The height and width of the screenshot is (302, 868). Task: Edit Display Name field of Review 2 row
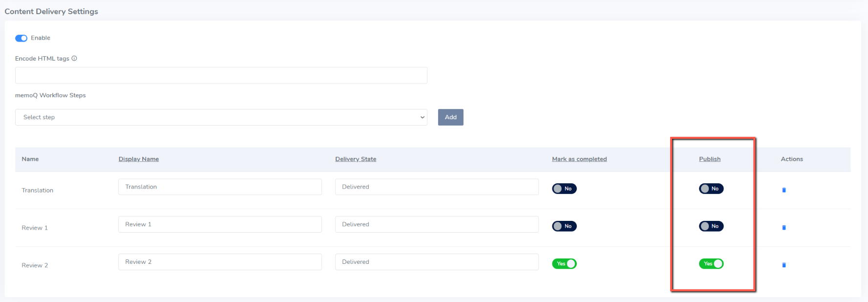(220, 262)
